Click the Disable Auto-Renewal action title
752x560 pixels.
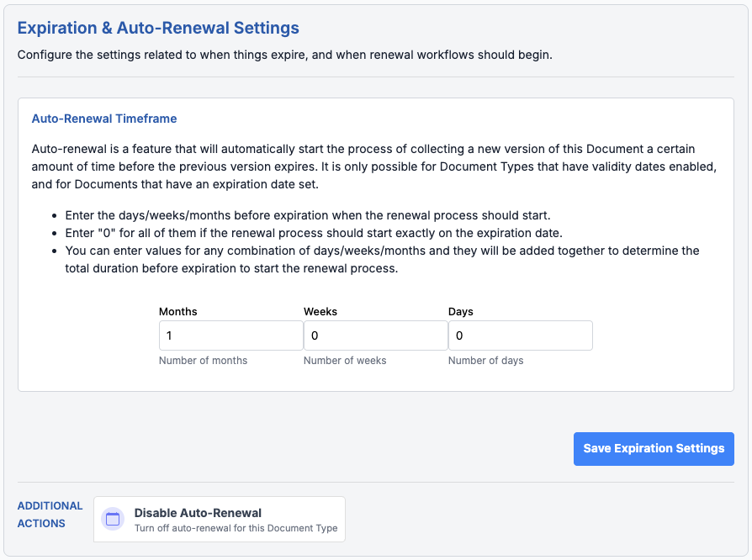(x=198, y=513)
